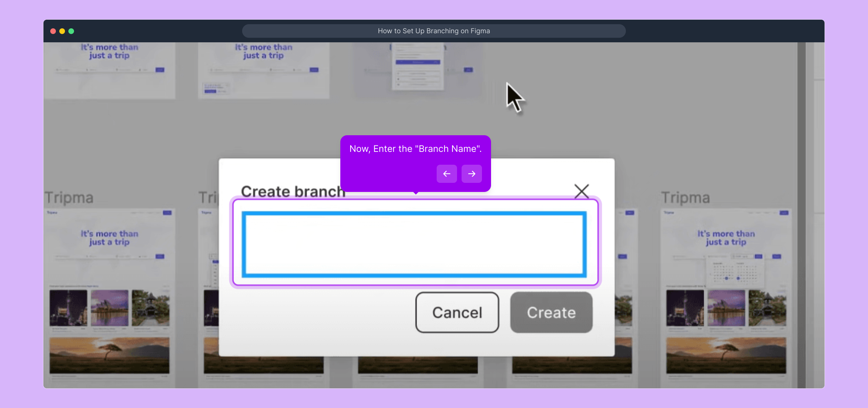The height and width of the screenshot is (408, 868).
Task: Close the Create branch dialog with X
Action: click(x=581, y=191)
